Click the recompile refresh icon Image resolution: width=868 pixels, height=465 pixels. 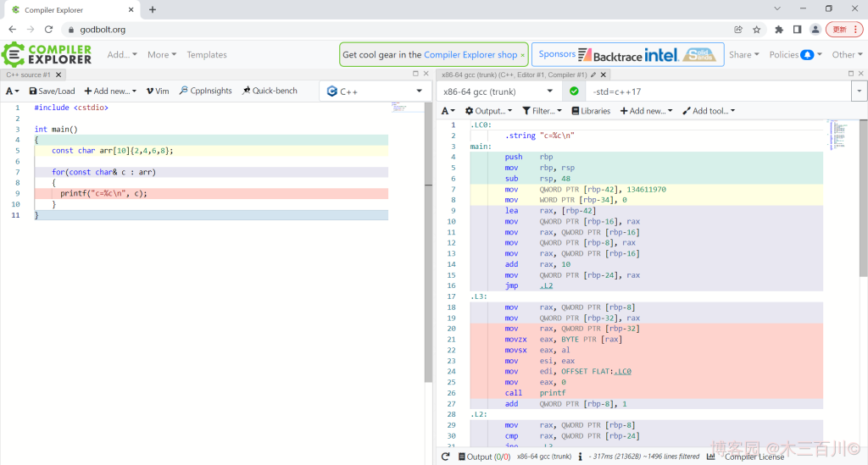[446, 457]
